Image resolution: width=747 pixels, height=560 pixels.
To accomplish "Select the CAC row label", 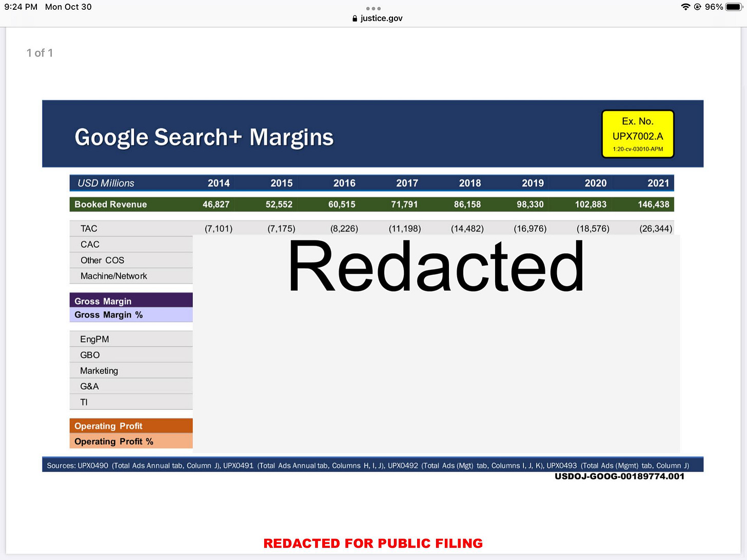I will pyautogui.click(x=90, y=245).
